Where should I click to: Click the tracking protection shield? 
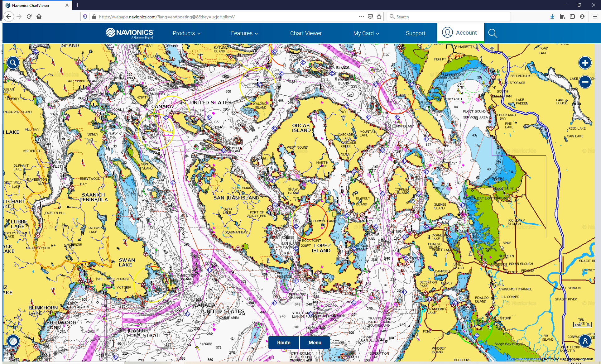85,17
